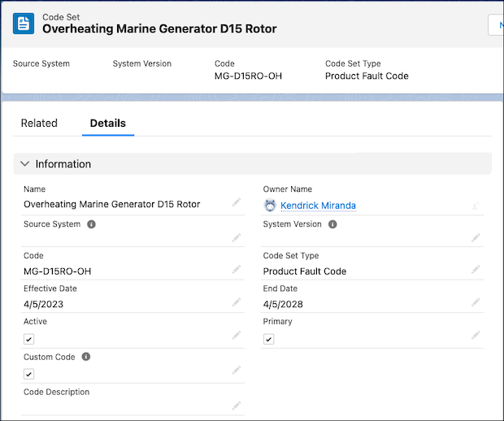Open the Source System info tooltip icon
This screenshot has width=504, height=421.
[x=91, y=224]
